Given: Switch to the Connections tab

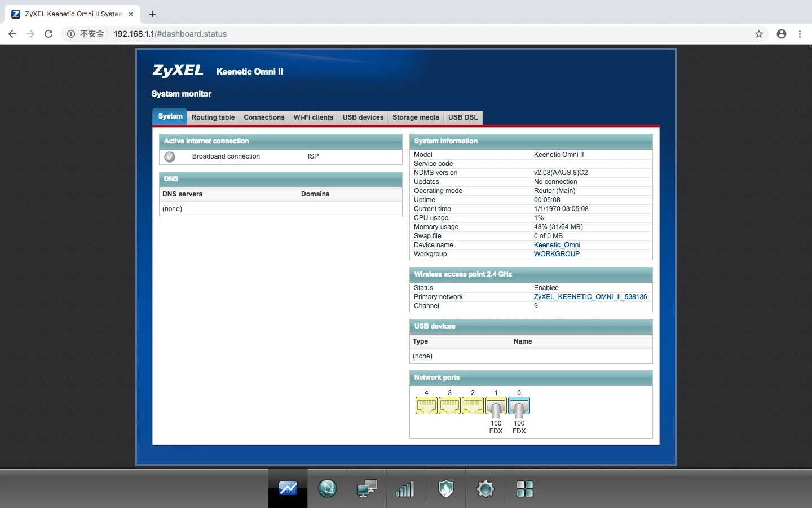Looking at the screenshot, I should pos(264,117).
